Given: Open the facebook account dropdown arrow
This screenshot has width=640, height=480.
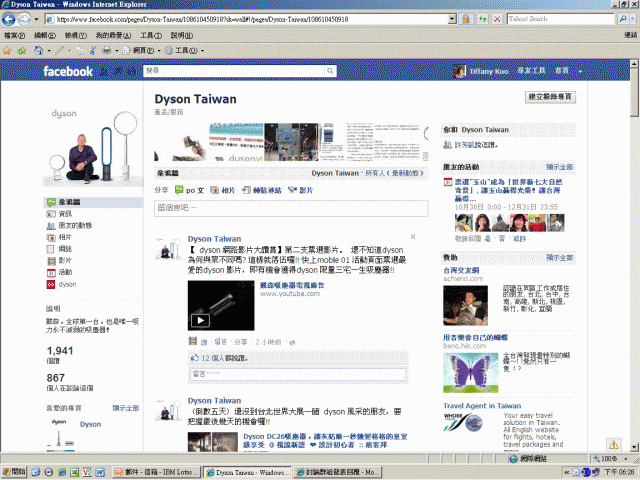Looking at the screenshot, I should coord(580,72).
